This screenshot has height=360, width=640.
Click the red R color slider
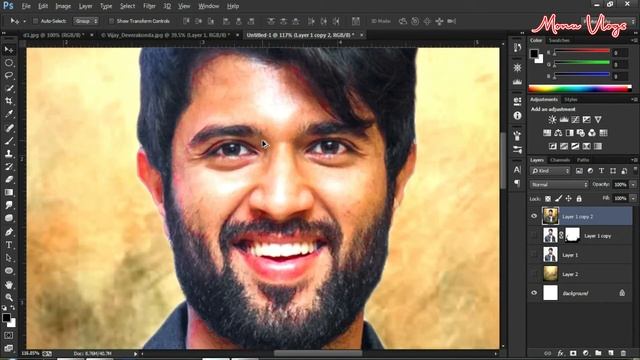pos(582,51)
